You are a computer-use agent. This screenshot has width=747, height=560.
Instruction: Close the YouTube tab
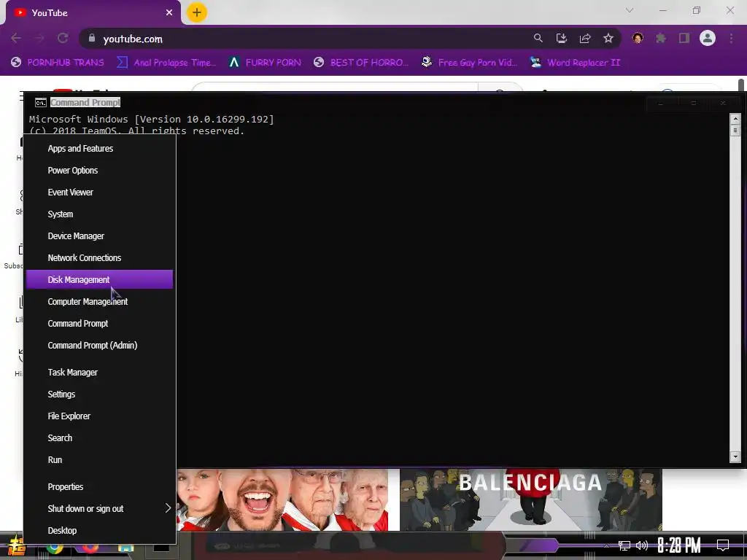click(169, 13)
